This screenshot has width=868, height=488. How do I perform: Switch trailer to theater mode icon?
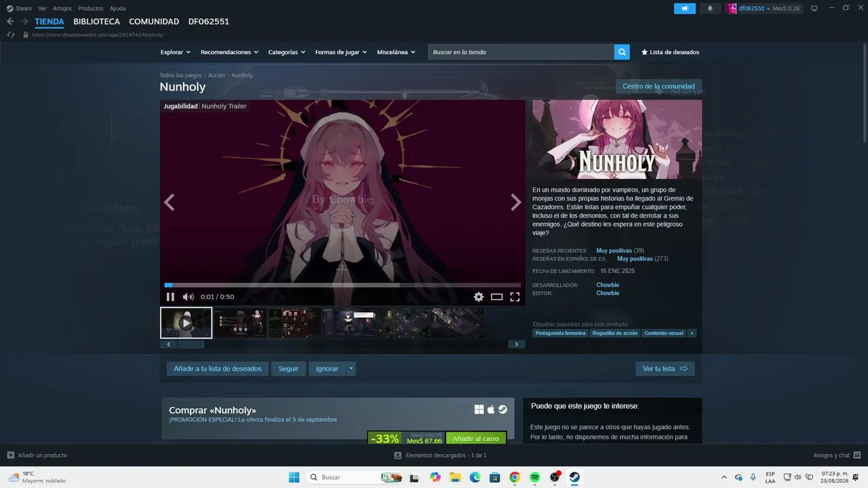[x=496, y=297]
